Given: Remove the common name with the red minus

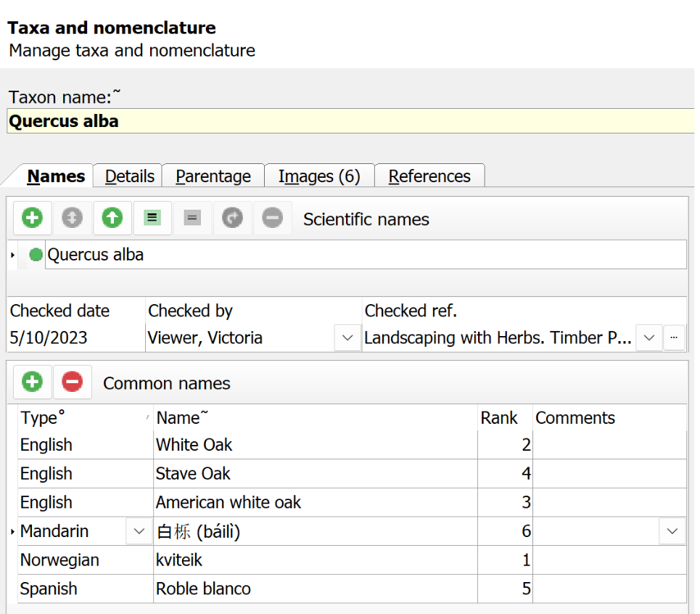Looking at the screenshot, I should coord(73,382).
